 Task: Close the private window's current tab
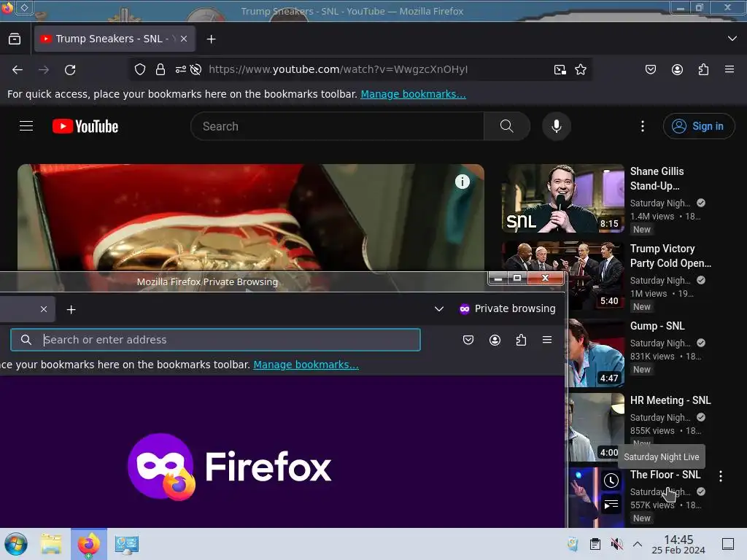(x=43, y=309)
